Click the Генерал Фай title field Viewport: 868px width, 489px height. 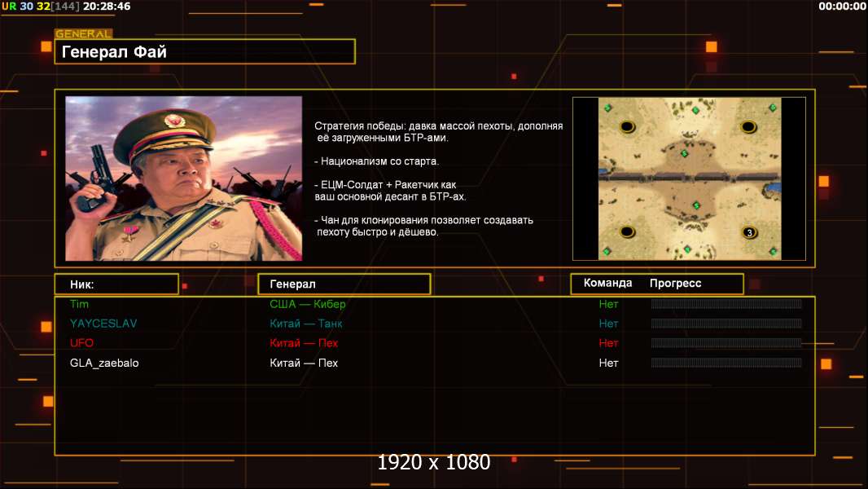pyautogui.click(x=205, y=51)
